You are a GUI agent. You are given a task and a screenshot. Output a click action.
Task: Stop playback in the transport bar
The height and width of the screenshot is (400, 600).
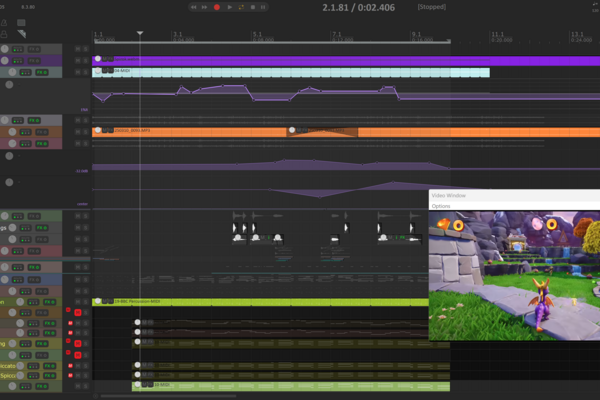pyautogui.click(x=253, y=7)
